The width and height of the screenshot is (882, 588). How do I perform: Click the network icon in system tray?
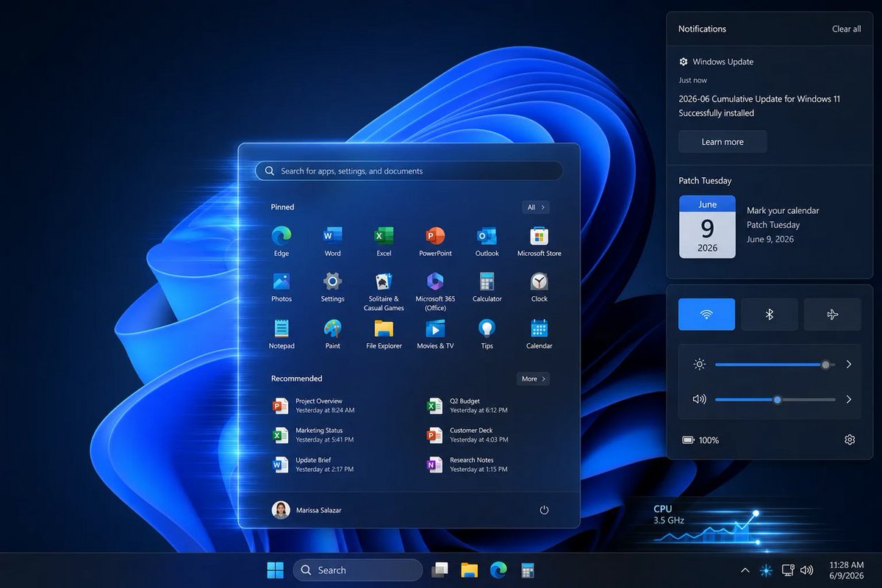[x=788, y=570]
